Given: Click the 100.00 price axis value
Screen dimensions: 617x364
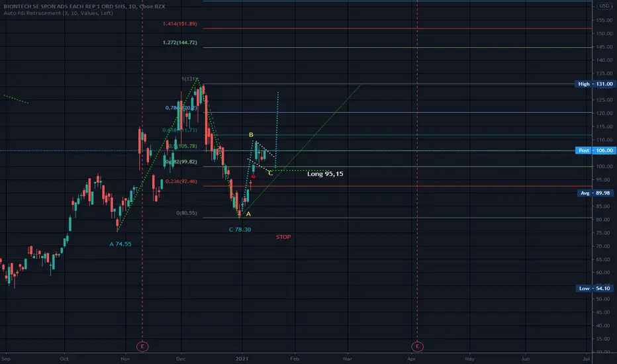Looking at the screenshot, I should point(604,167).
